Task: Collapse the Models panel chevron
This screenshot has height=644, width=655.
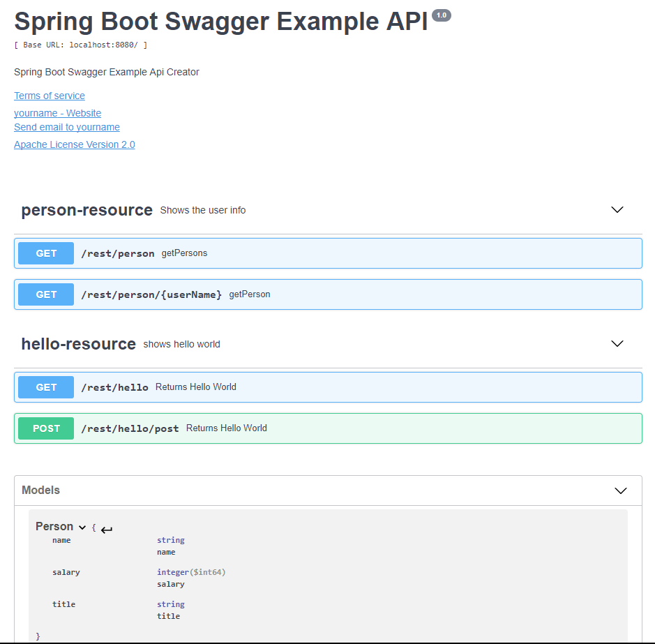Action: [621, 491]
